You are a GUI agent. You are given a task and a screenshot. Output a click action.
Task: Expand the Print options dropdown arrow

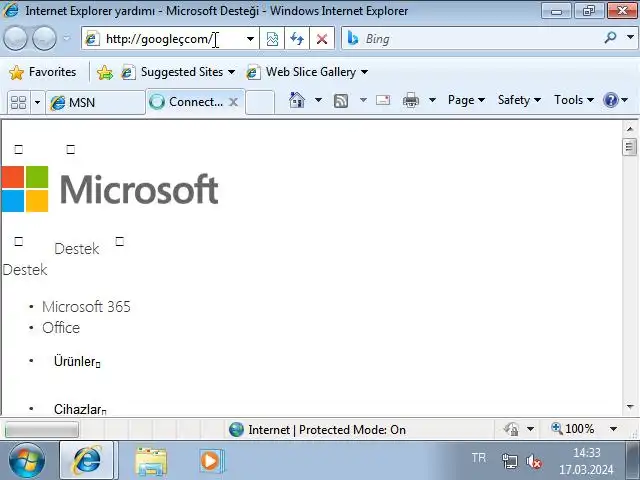point(432,100)
